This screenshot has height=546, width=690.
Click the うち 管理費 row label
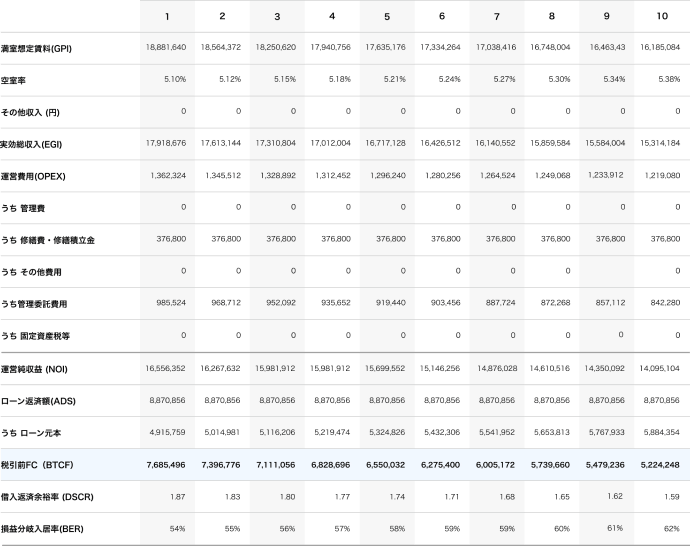[23, 208]
